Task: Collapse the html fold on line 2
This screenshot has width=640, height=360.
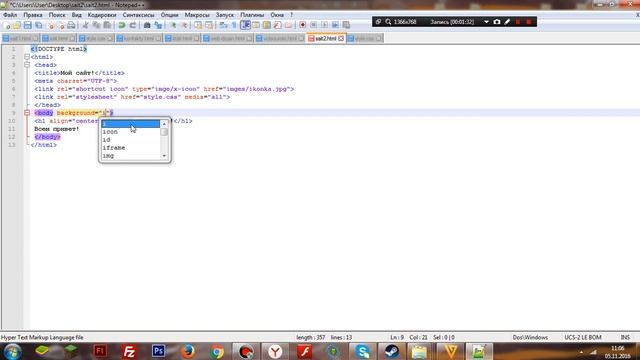Action: (27, 57)
